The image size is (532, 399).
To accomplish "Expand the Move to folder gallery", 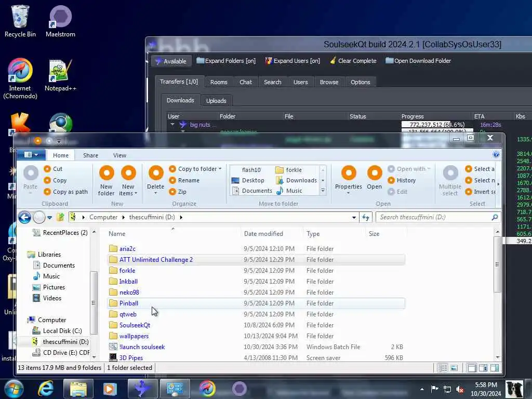I will coord(323,191).
